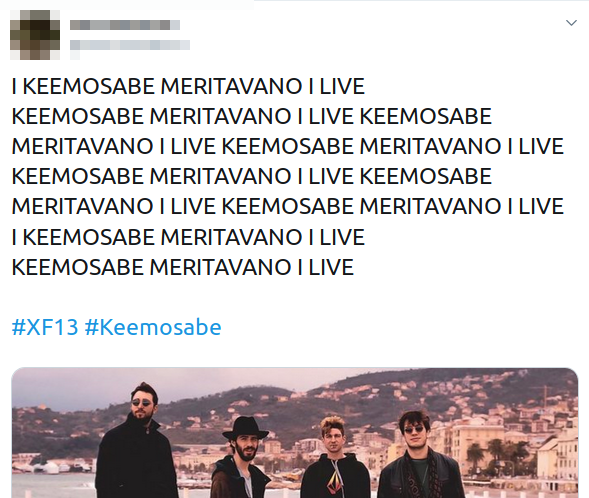This screenshot has height=498, width=589.
Task: Click the blurred account handle below the name
Action: (x=130, y=45)
